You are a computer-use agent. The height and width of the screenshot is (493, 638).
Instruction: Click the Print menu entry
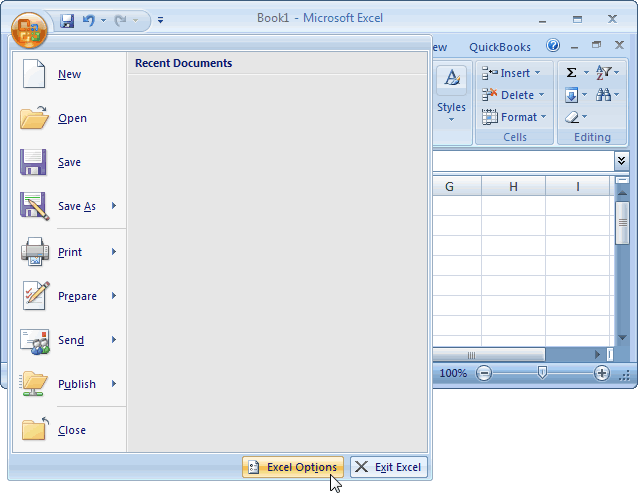tap(70, 252)
